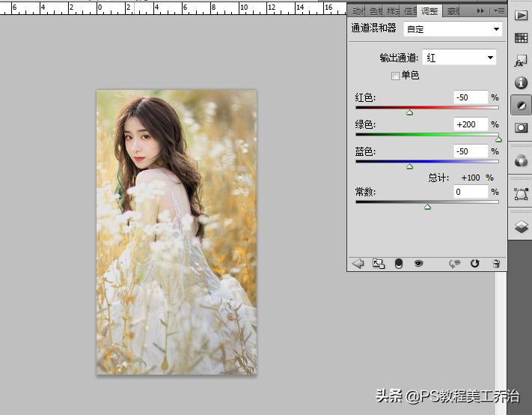532x415 pixels.
Task: Click the 总计 +100 total readout
Action: click(460, 178)
